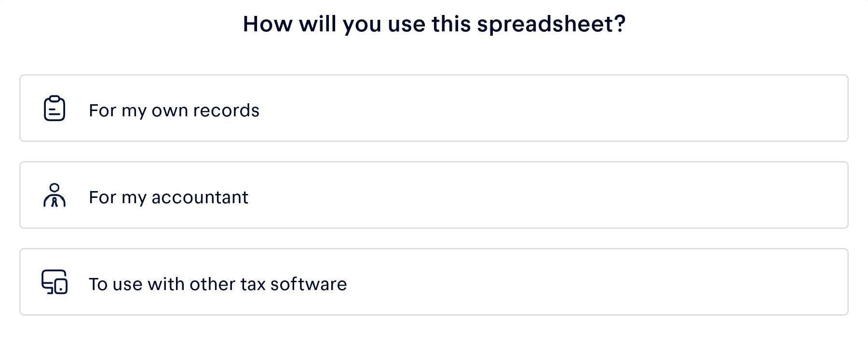The height and width of the screenshot is (346, 868).
Task: Click the 'For my accountant' label text
Action: click(x=168, y=197)
